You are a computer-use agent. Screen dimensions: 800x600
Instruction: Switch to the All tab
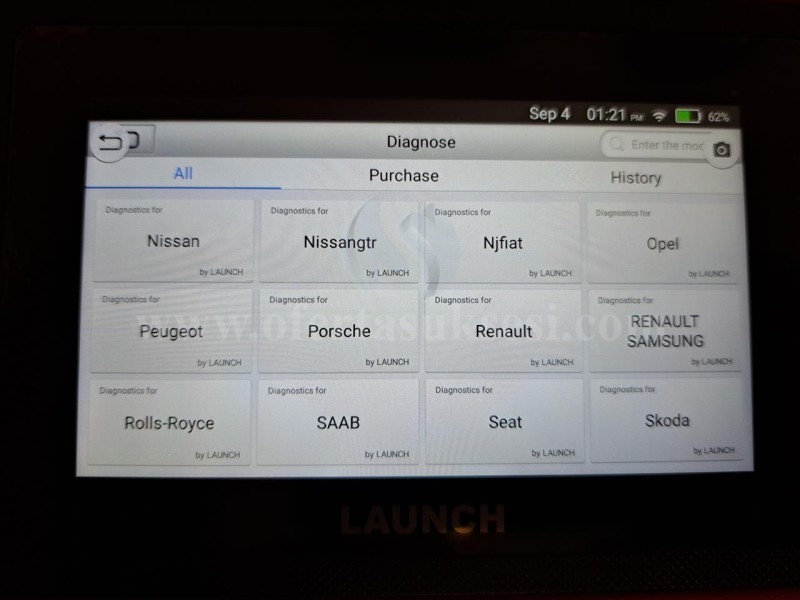pos(183,173)
